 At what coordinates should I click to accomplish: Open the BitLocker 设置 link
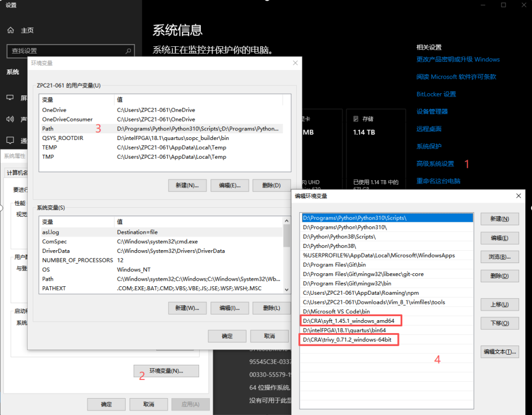click(436, 94)
